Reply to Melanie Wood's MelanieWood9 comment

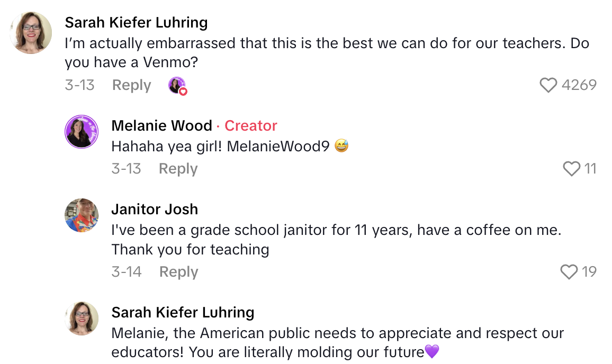[x=177, y=168]
